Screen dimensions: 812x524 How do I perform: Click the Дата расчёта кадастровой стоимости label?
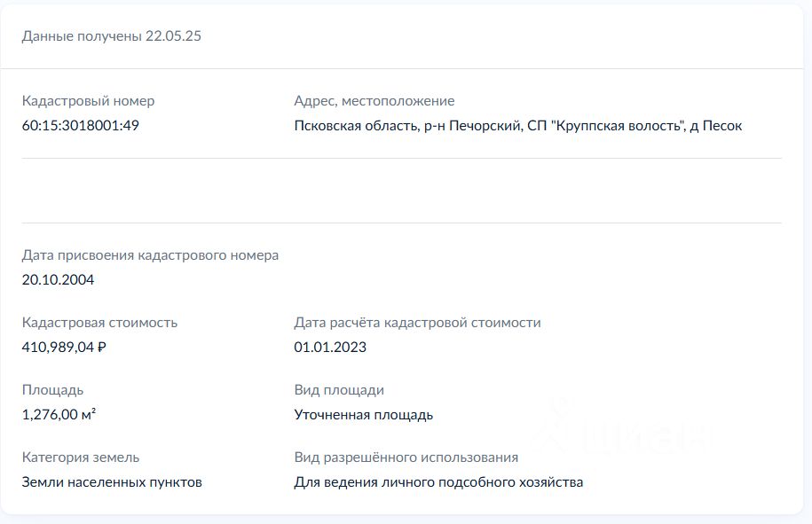coord(417,322)
